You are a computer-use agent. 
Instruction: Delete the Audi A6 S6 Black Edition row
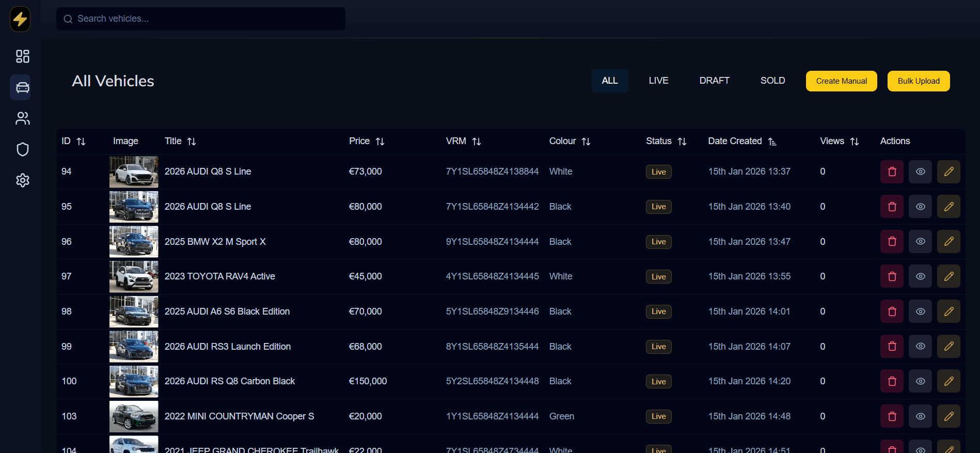tap(892, 311)
